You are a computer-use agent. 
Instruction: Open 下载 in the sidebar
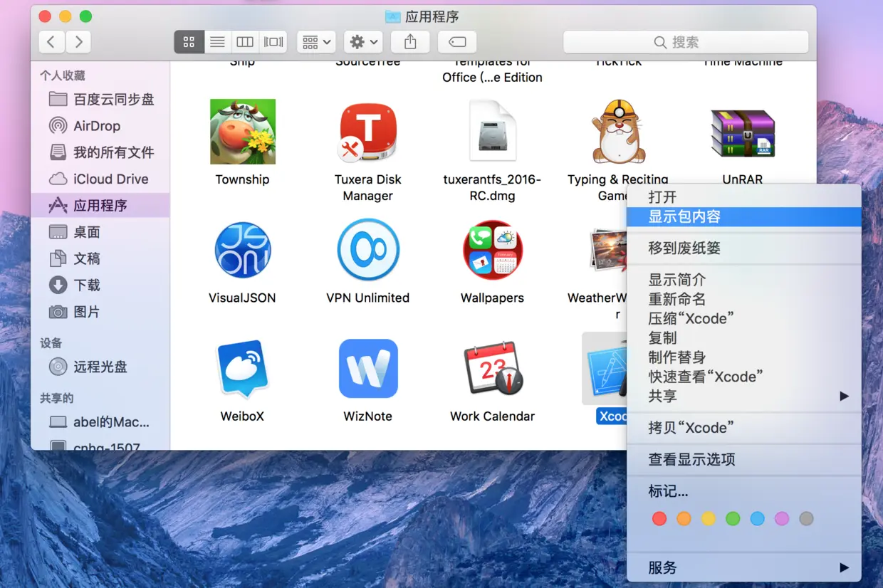[x=100, y=285]
